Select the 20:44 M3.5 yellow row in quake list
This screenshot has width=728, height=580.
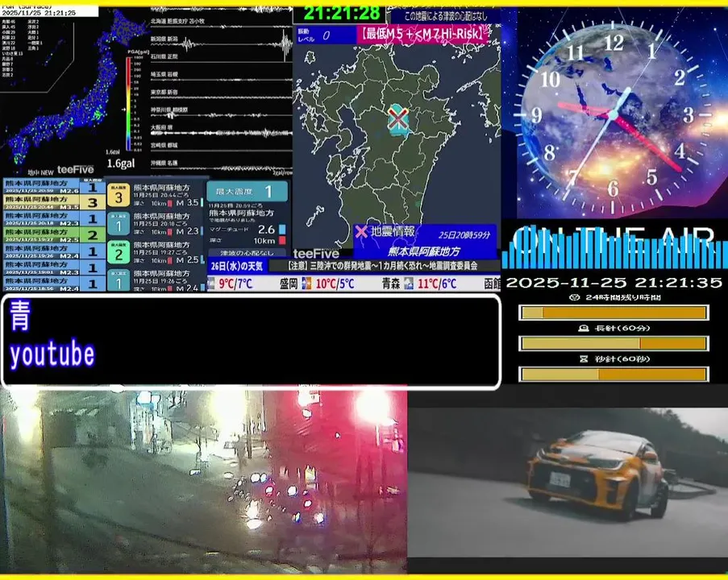point(54,202)
